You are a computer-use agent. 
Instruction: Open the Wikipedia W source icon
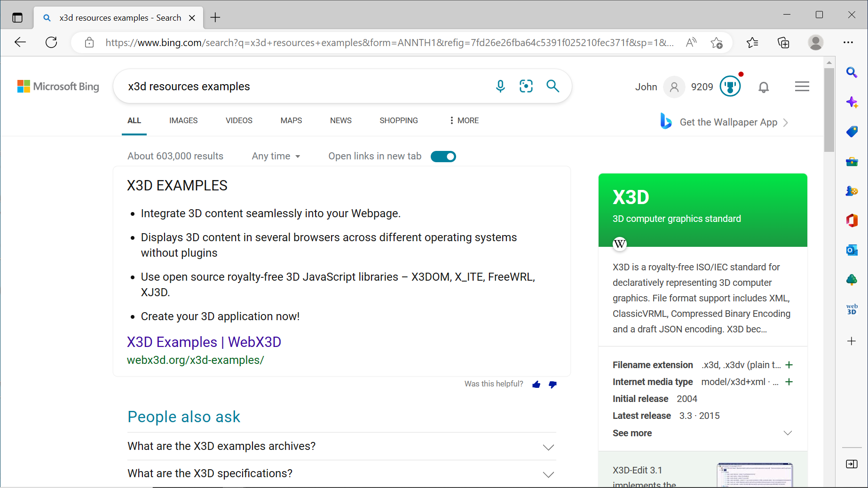pyautogui.click(x=620, y=244)
